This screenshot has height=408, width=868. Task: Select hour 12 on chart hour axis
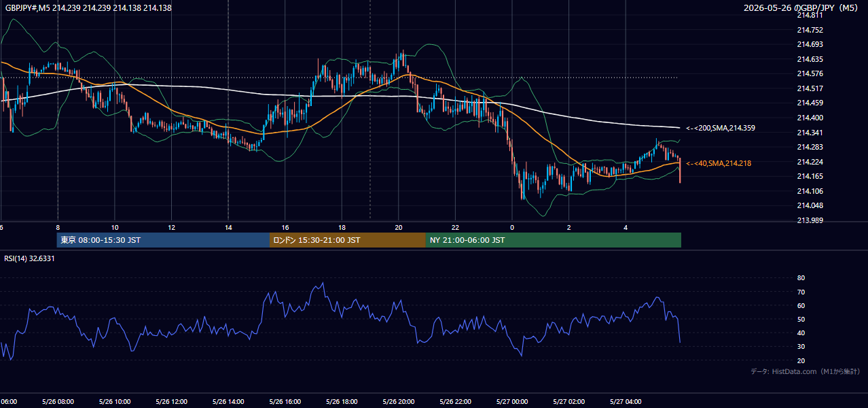coord(172,228)
